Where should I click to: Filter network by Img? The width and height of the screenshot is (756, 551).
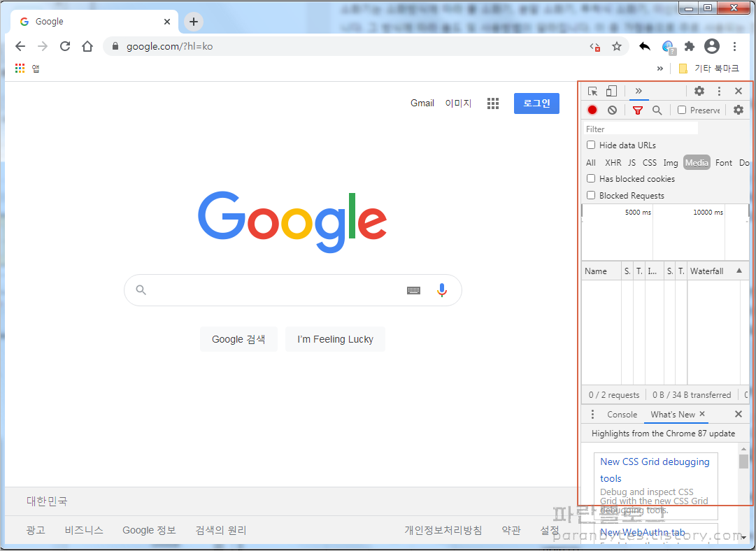(x=671, y=162)
